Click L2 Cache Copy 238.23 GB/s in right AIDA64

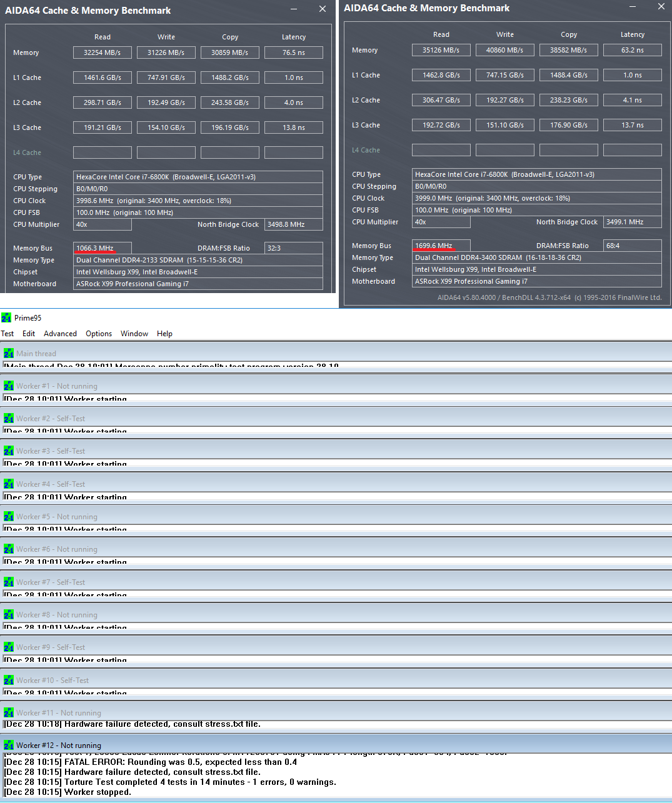[x=569, y=100]
